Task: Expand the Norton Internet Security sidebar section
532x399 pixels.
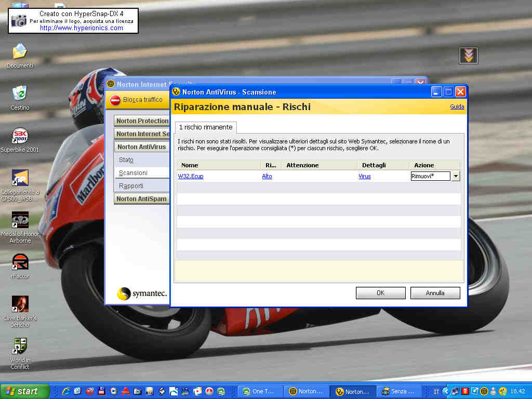Action: coord(142,134)
